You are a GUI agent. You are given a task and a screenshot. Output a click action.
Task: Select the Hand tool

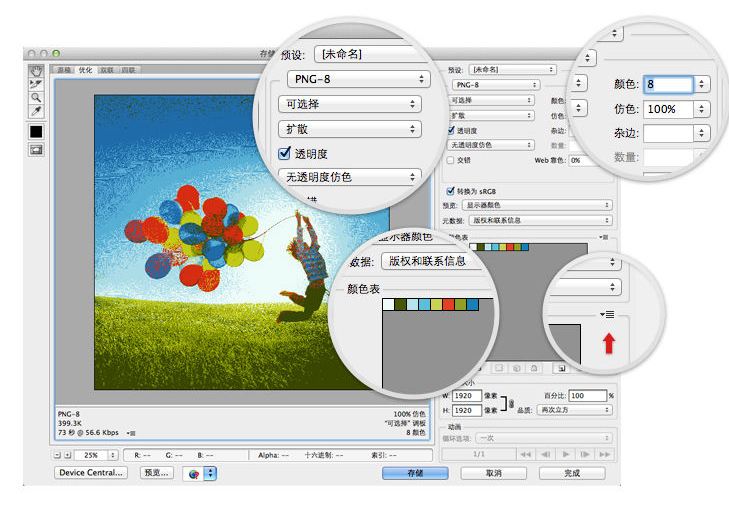coord(36,71)
